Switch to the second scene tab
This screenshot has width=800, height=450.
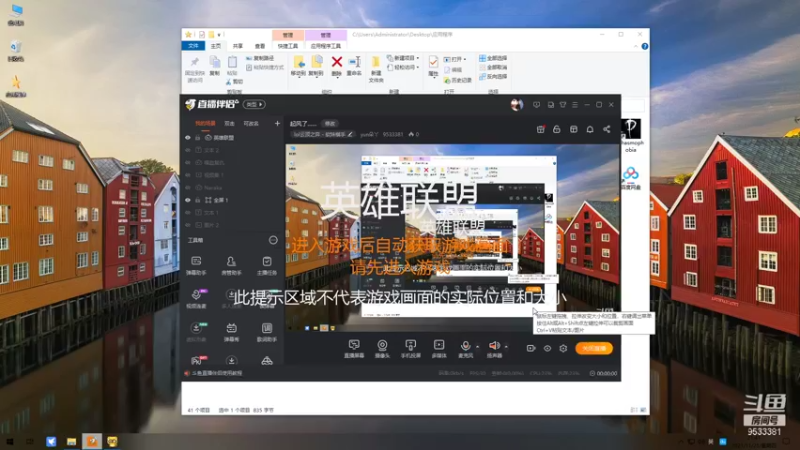click(230, 123)
